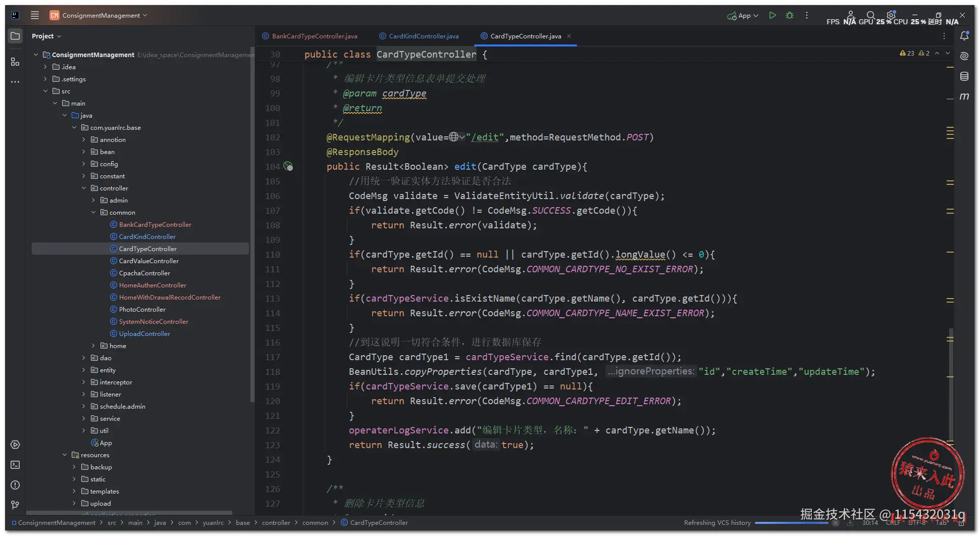Open the Database tool window
The height and width of the screenshot is (536, 980).
[964, 76]
